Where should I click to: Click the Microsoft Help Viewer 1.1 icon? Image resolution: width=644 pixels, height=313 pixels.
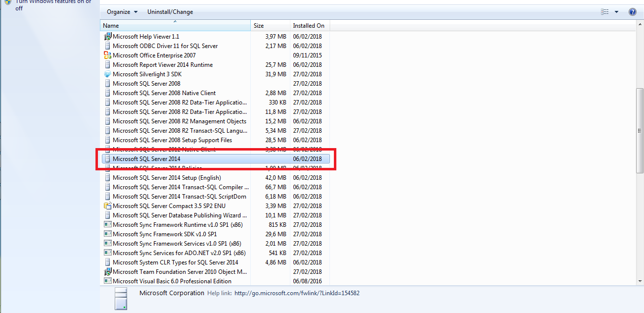click(x=107, y=36)
